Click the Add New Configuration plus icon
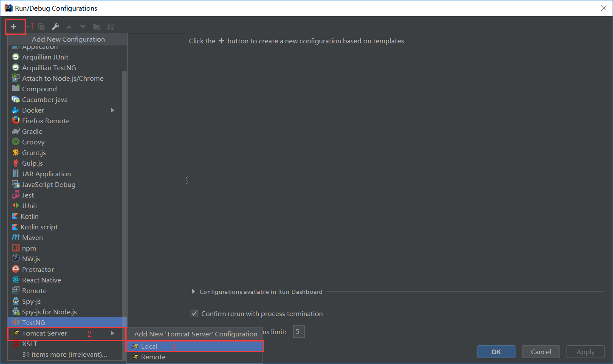 [14, 27]
